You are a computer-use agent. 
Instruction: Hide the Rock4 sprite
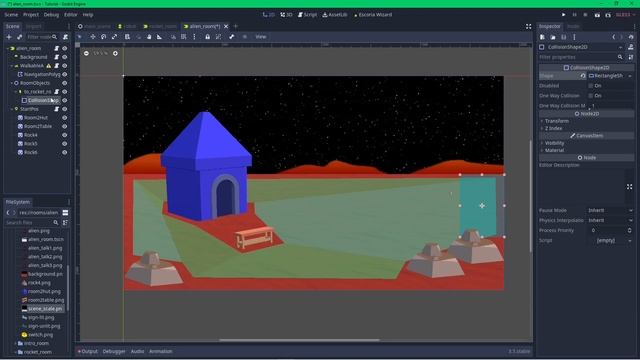[64, 135]
